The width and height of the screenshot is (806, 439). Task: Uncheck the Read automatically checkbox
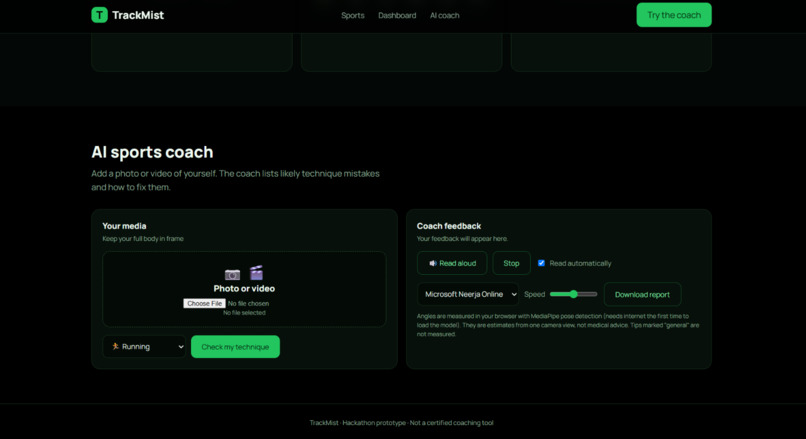[x=541, y=263]
